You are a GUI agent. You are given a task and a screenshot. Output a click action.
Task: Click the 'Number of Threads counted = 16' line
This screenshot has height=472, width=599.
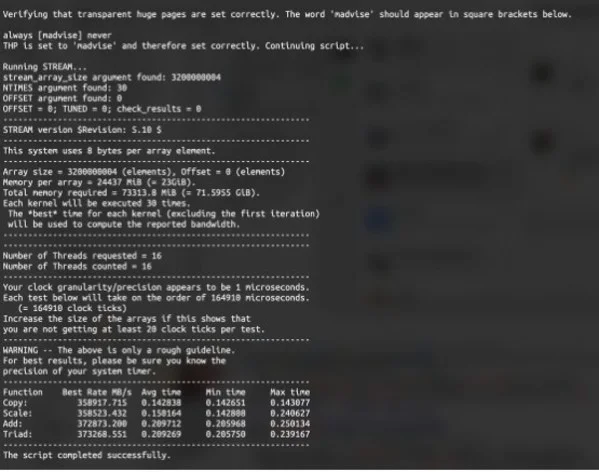(x=77, y=266)
